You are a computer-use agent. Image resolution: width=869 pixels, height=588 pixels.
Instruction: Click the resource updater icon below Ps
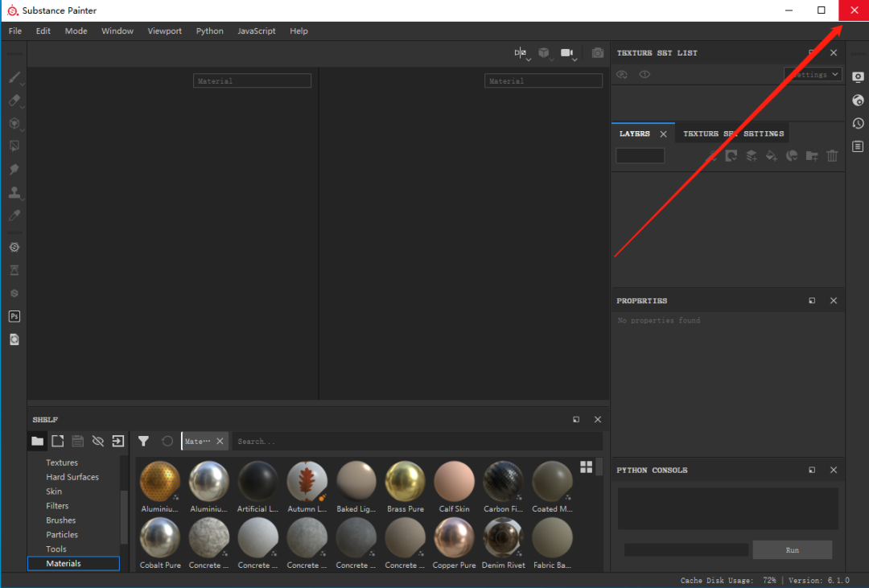coord(14,339)
